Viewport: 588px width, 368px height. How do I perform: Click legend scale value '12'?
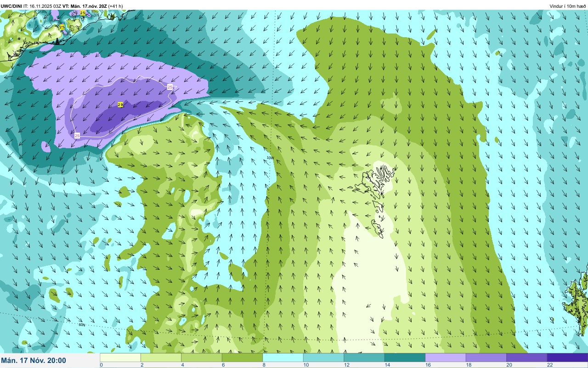click(346, 365)
